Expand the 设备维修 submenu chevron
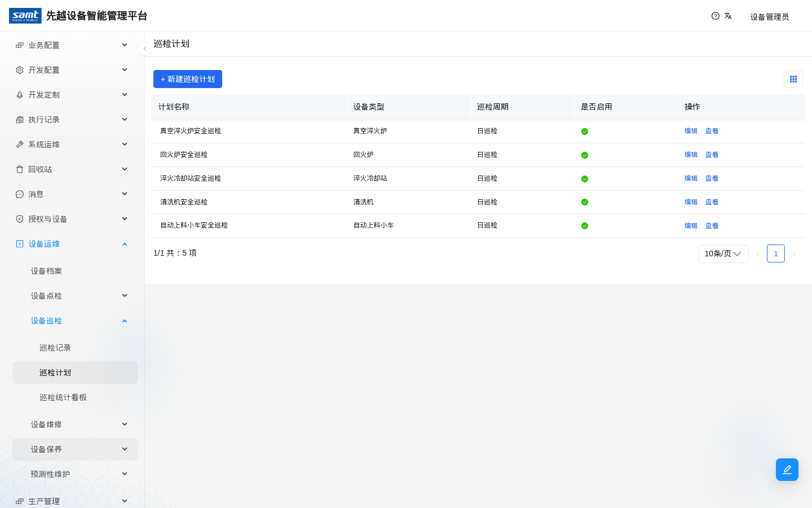Screen dimensions: 812x508 125,424
